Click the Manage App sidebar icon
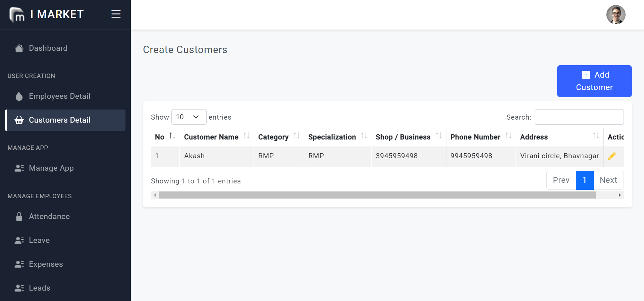644x301 pixels. coord(19,168)
